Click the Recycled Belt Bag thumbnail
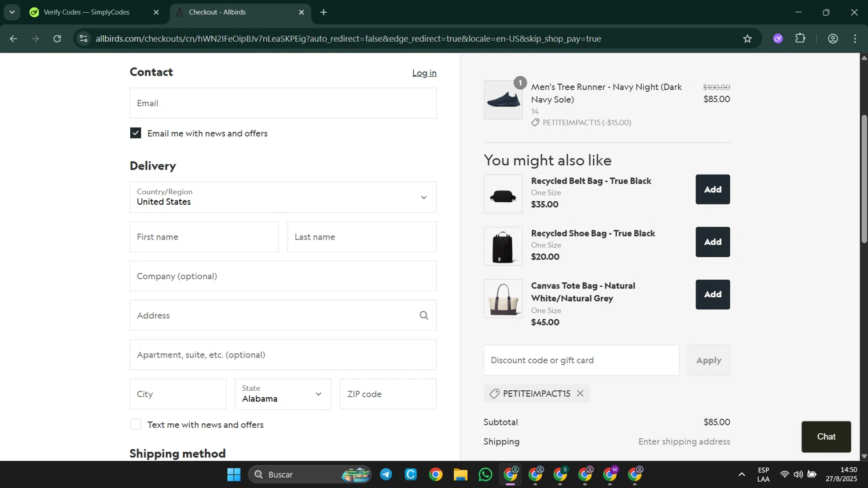Screen dimensions: 868x488 [503, 194]
